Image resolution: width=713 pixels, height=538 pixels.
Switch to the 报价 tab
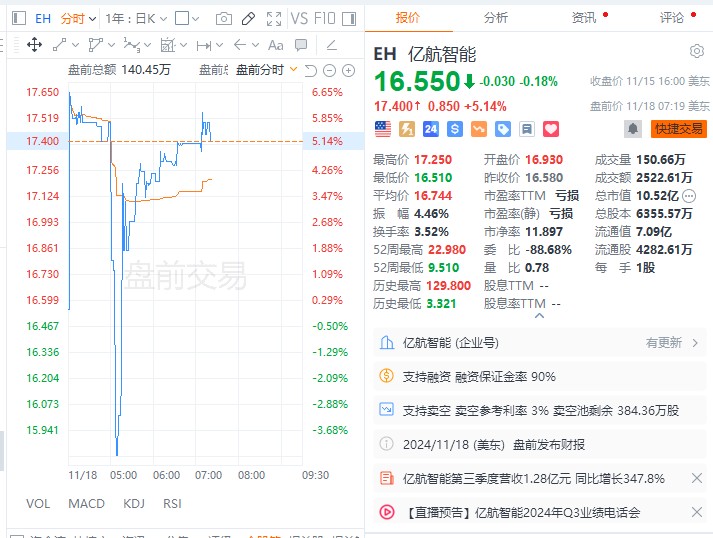click(408, 18)
